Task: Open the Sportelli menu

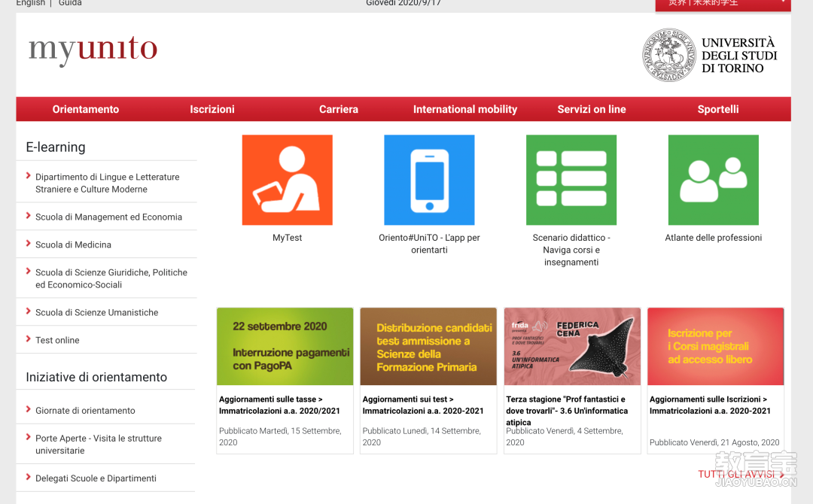Action: [718, 109]
